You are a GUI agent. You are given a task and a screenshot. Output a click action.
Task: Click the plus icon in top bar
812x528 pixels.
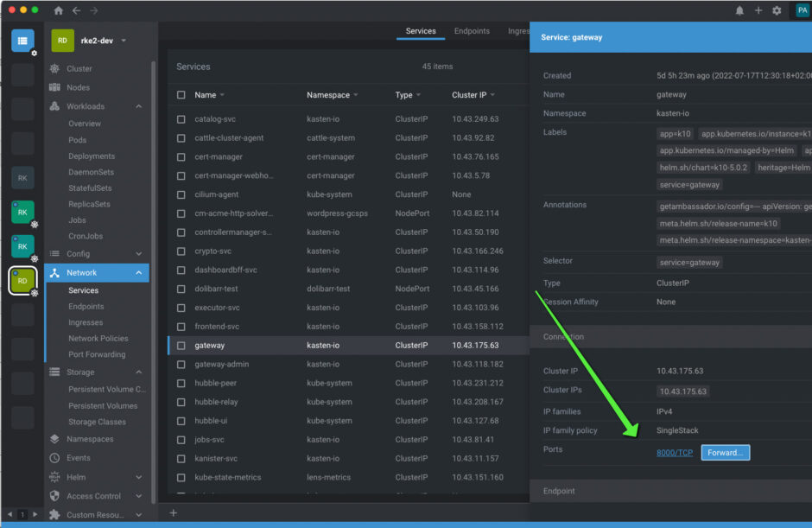758,10
